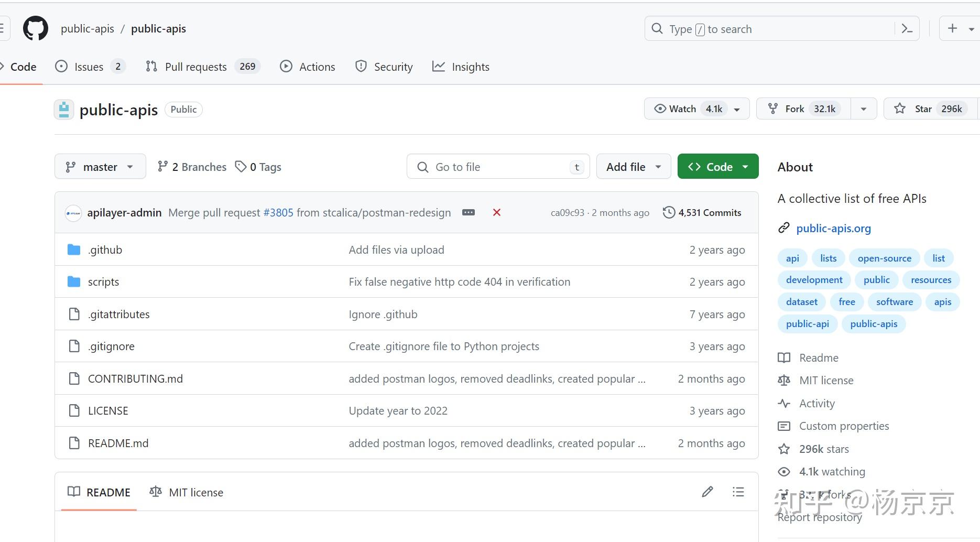Switch to the Pull requests tab

click(x=195, y=67)
